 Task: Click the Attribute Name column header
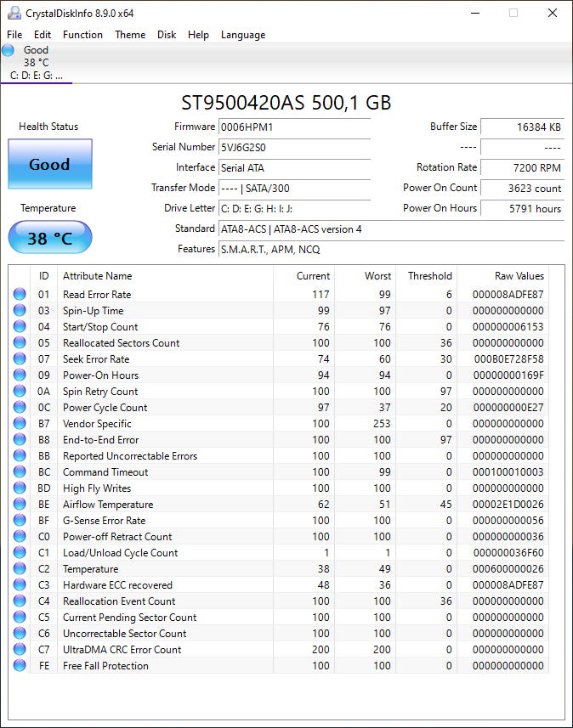tap(98, 276)
